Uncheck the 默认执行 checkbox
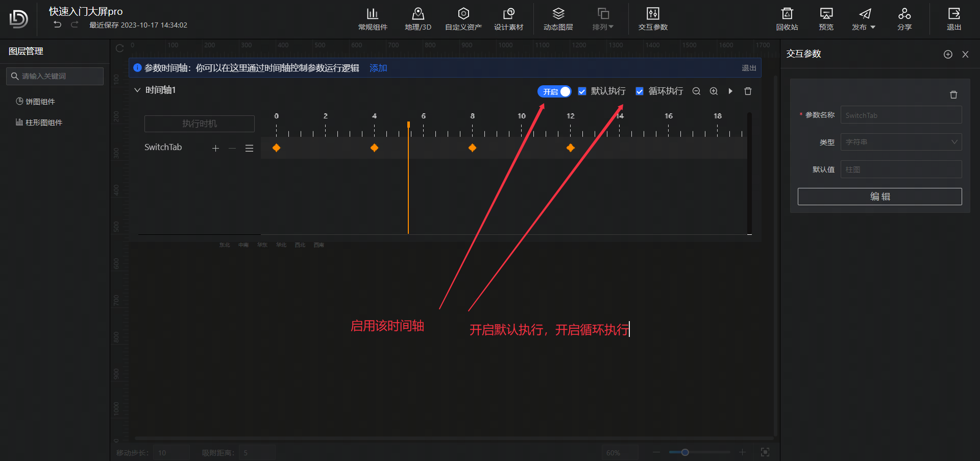This screenshot has width=980, height=461. pyautogui.click(x=582, y=91)
